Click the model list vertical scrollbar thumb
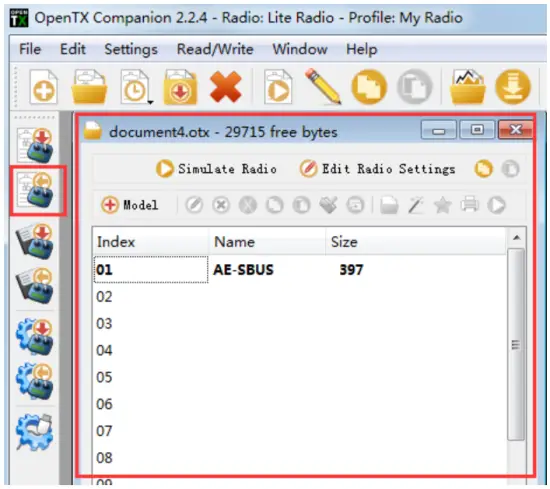 click(x=516, y=344)
